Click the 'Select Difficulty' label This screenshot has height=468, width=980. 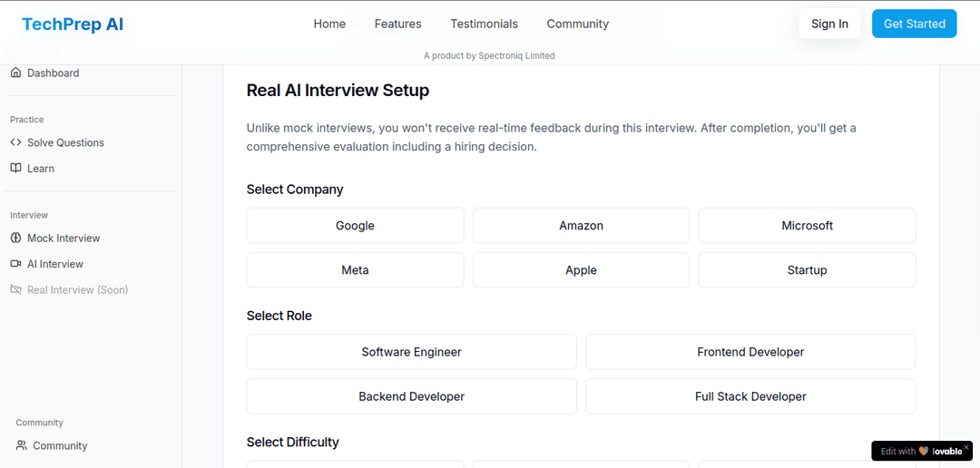pos(292,443)
